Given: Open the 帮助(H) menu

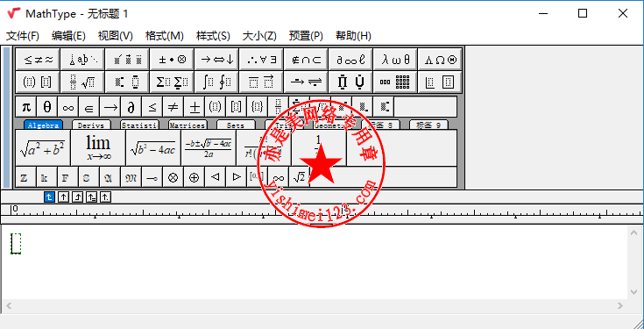Looking at the screenshot, I should 353,36.
